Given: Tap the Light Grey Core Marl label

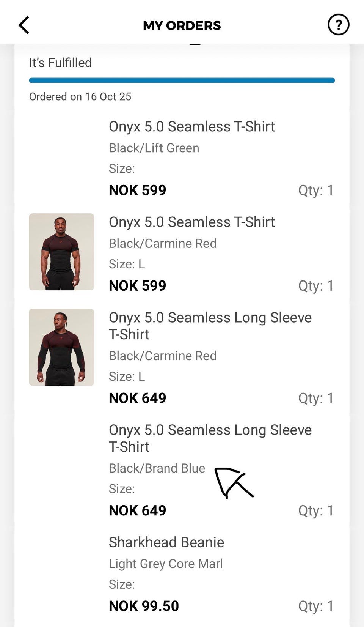Looking at the screenshot, I should click(166, 564).
